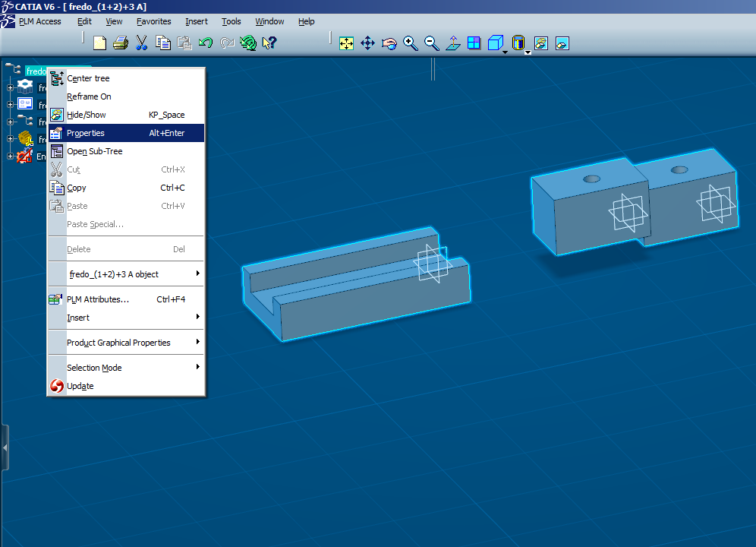Open the PLM Access menu
The width and height of the screenshot is (756, 547).
point(40,22)
